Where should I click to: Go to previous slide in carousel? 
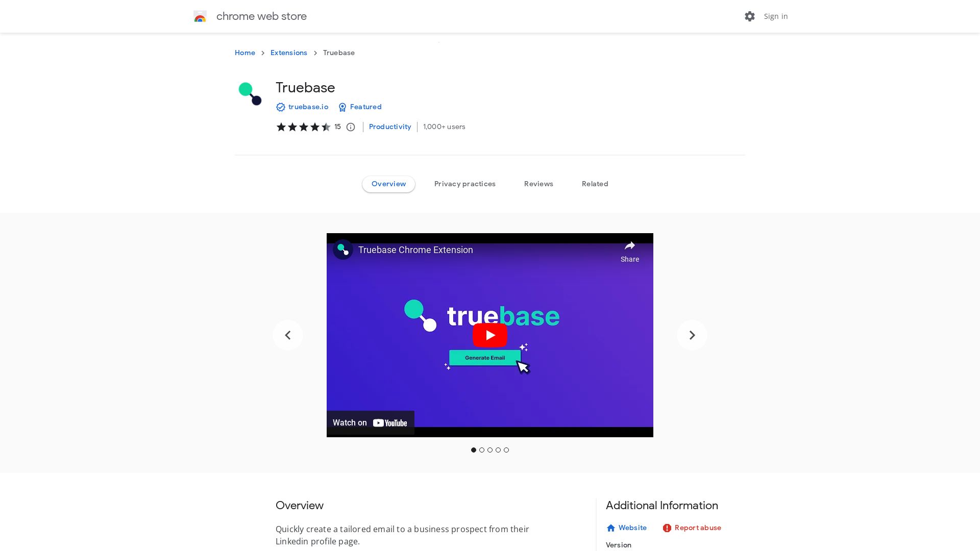point(288,335)
